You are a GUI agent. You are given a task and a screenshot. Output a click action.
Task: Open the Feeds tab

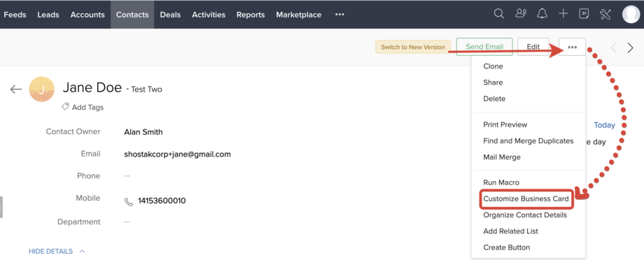click(x=15, y=15)
